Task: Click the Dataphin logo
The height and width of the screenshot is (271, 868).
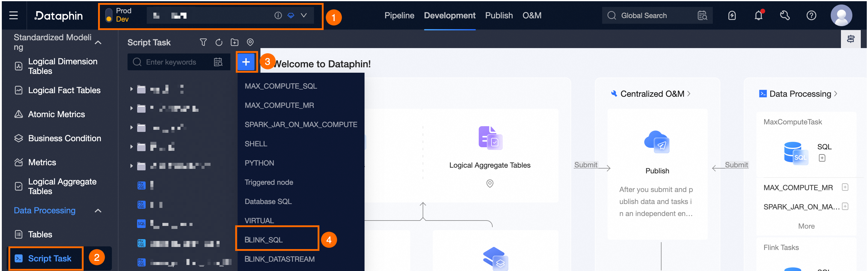Action: [x=59, y=16]
